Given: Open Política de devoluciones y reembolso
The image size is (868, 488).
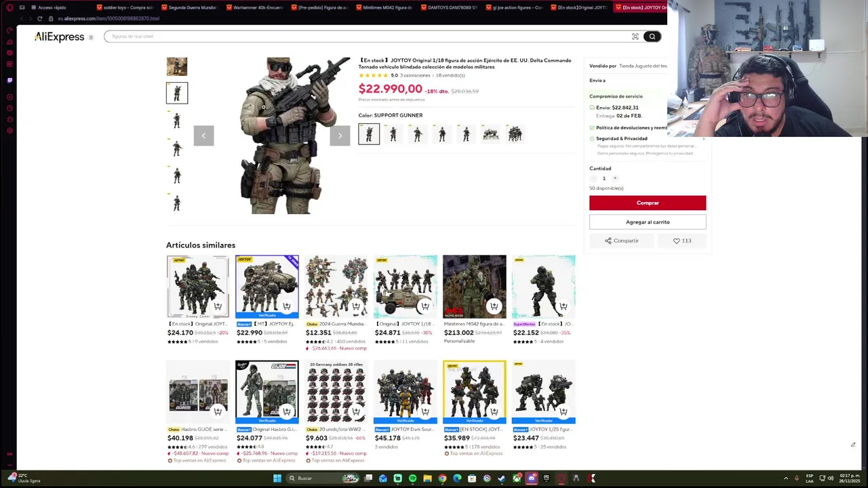Looking at the screenshot, I should click(631, 127).
